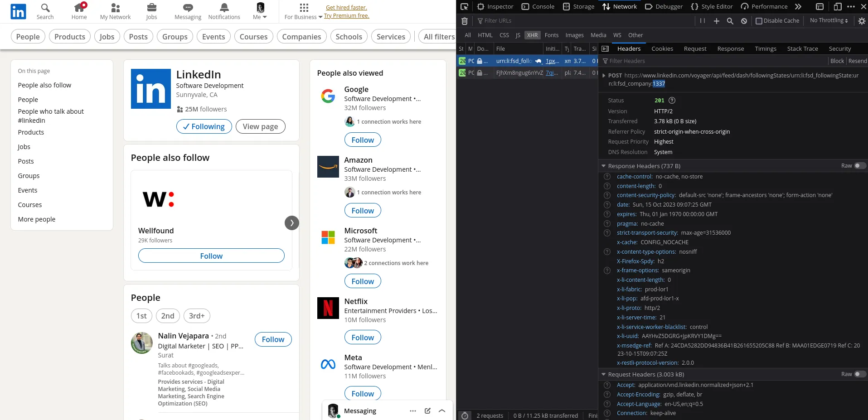Viewport: 868px width, 420px height.
Task: Open DevTools three-dot options menu
Action: coord(851,6)
